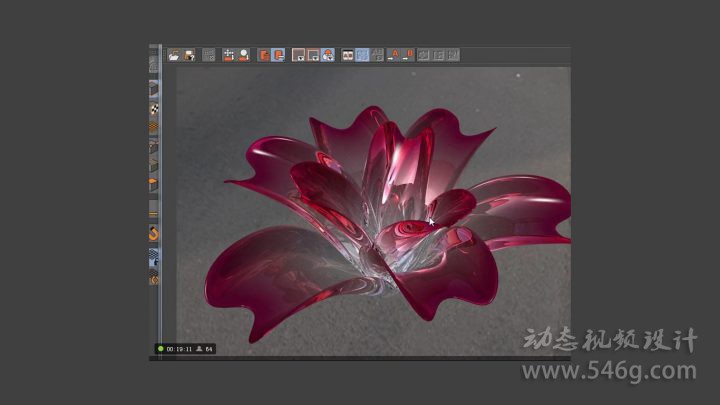Click the red B channel button
This screenshot has height=405, width=720.
[x=409, y=56]
